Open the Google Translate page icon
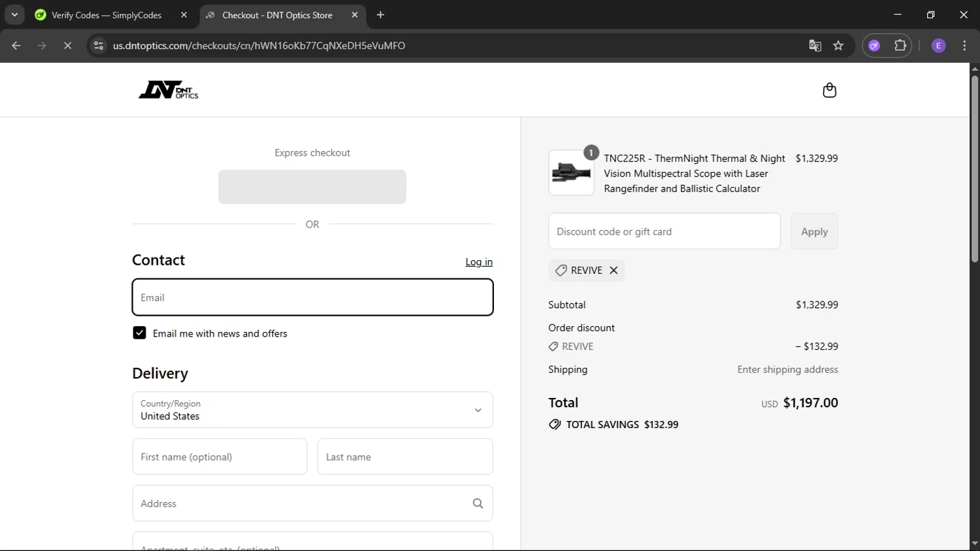Screen dimensions: 980x551 click(x=815, y=46)
